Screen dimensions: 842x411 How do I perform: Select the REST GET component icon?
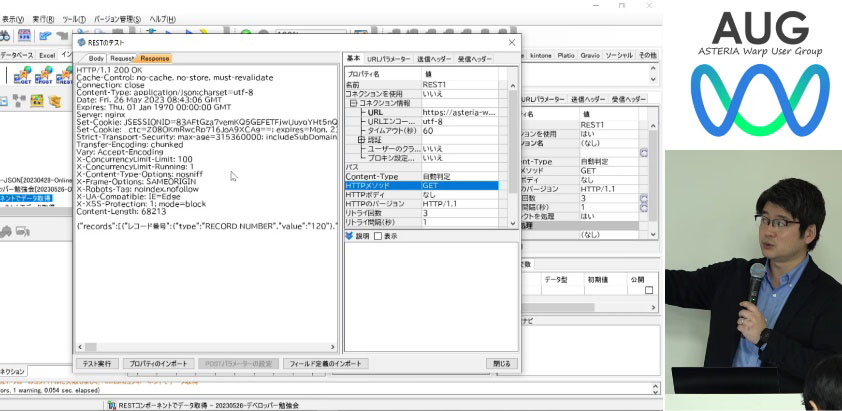pos(23,75)
